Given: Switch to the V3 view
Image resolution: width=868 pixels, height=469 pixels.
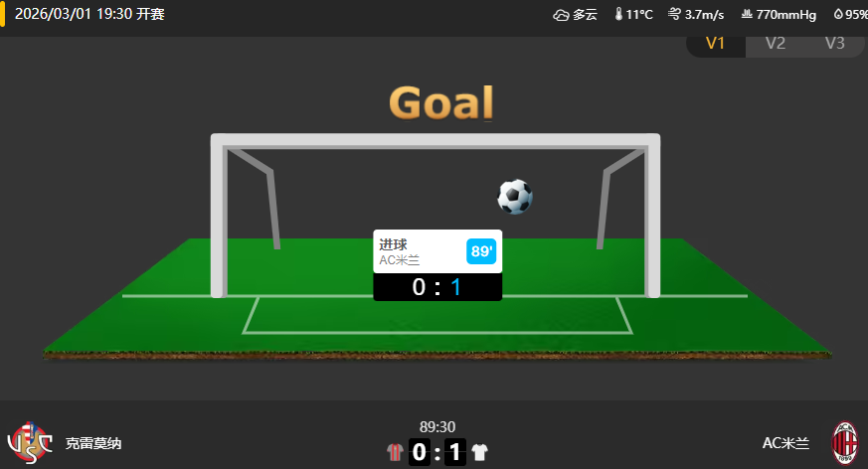Looking at the screenshot, I should pos(835,43).
